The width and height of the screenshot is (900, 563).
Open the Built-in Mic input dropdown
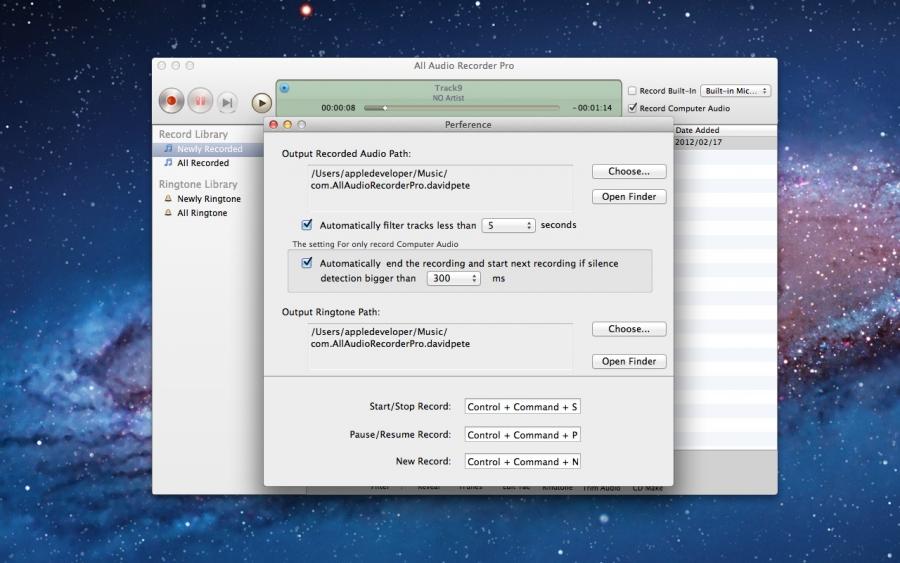[x=736, y=91]
